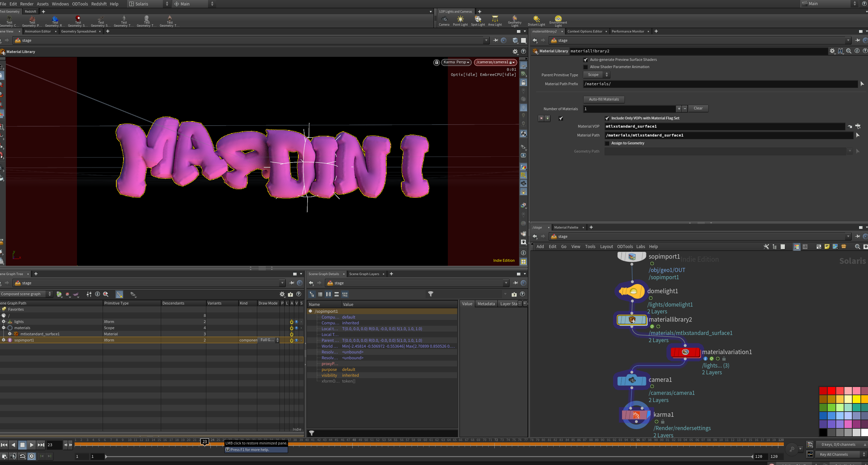Toggle visibility of the materials prim
Image resolution: width=868 pixels, height=465 pixels.
tap(296, 328)
